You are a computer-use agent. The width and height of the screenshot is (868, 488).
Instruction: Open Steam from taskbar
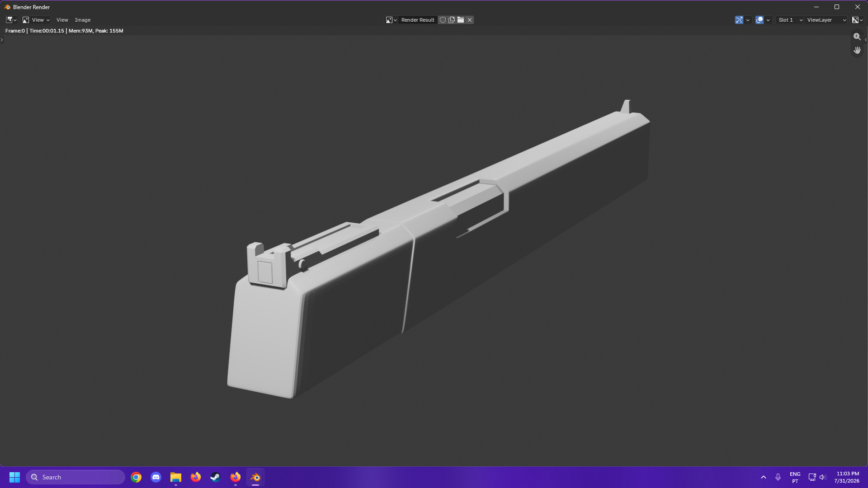[x=216, y=477]
